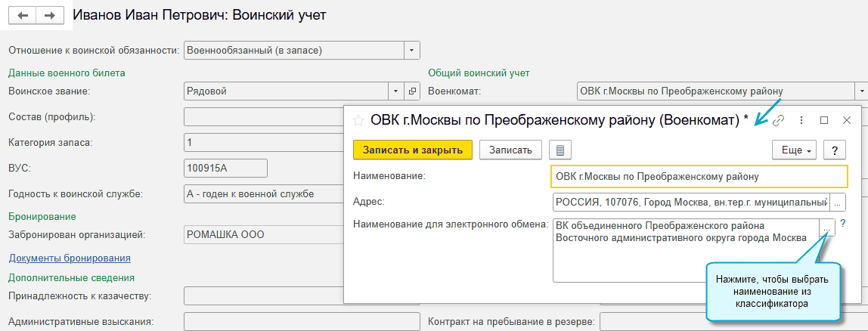868x331 pixels.
Task: Copy link to Военкомат form
Action: click(778, 120)
